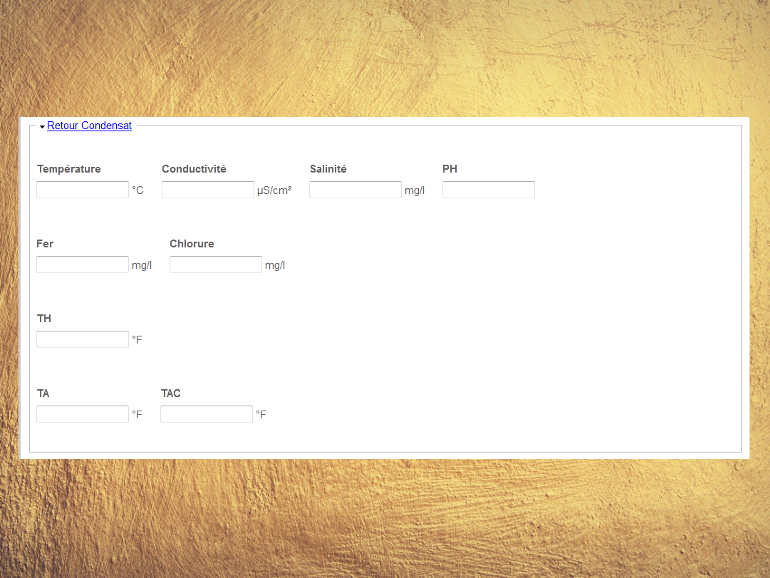The width and height of the screenshot is (770, 578).
Task: Collapse the Retour Condensat section arrow
Action: [x=42, y=127]
